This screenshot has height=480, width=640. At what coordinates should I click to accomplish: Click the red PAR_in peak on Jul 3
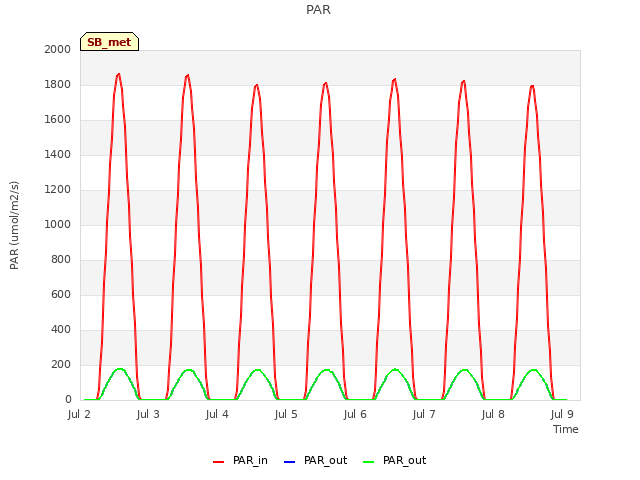pyautogui.click(x=187, y=76)
